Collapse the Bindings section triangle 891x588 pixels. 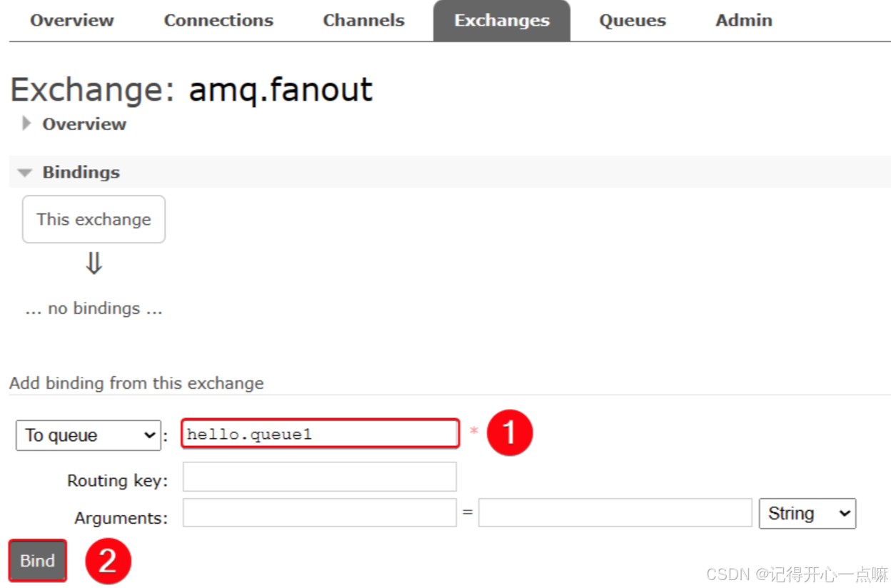(x=25, y=173)
